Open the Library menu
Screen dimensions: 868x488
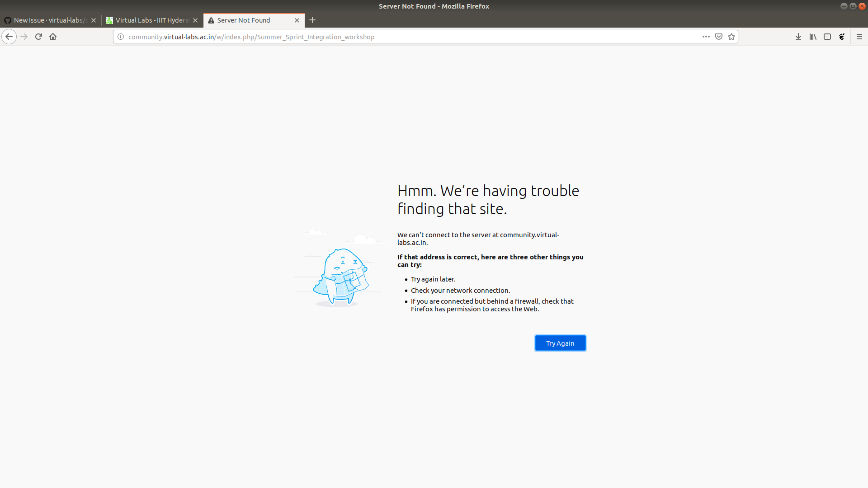(813, 37)
